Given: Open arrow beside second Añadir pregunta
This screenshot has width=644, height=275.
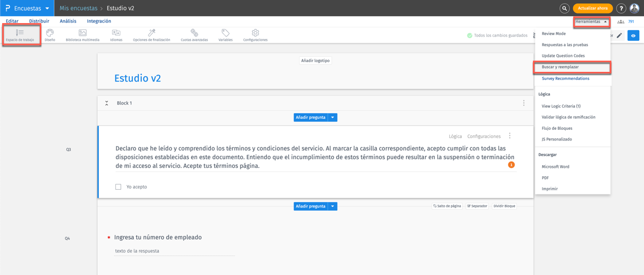Looking at the screenshot, I should [333, 206].
